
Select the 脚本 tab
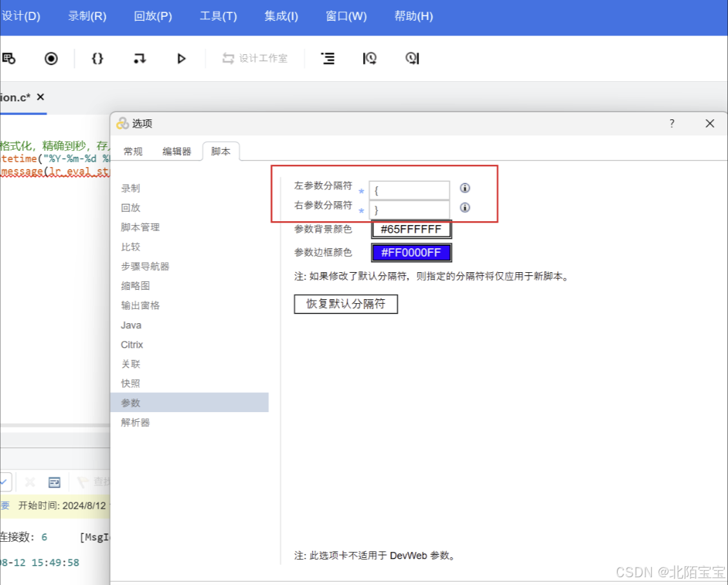tap(221, 152)
